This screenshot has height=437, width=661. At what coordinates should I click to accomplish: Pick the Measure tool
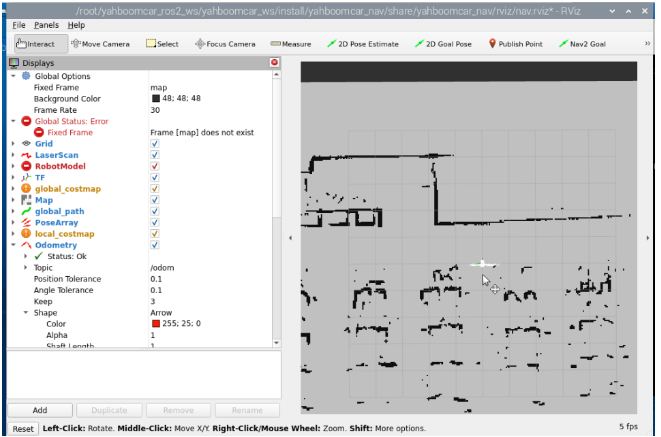[x=291, y=44]
